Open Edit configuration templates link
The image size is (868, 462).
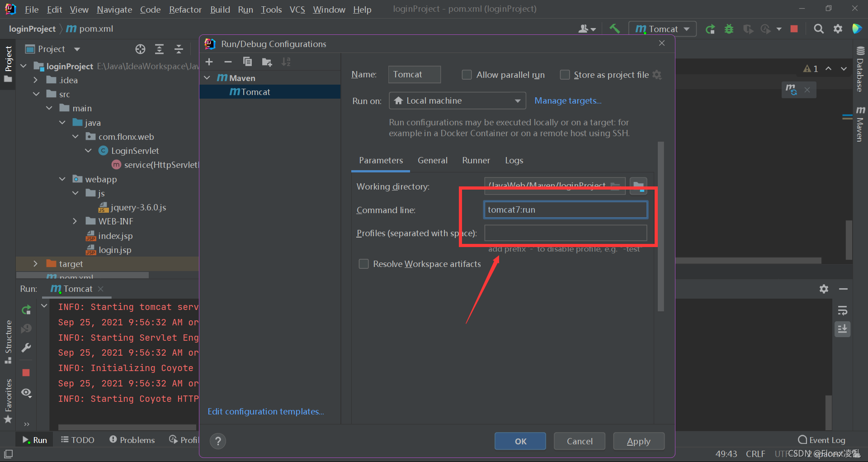(x=266, y=411)
